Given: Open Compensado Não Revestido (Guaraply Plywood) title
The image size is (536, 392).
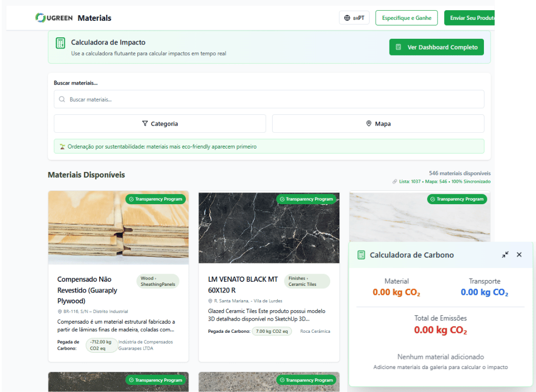Looking at the screenshot, I should pos(87,290).
